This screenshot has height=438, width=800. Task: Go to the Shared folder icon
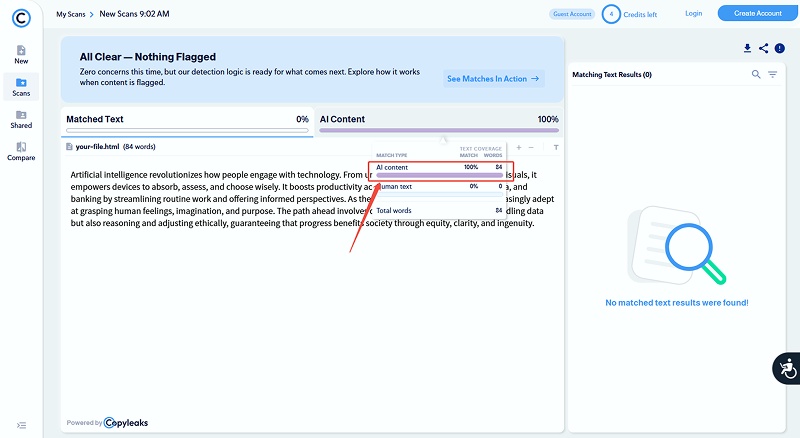point(21,119)
